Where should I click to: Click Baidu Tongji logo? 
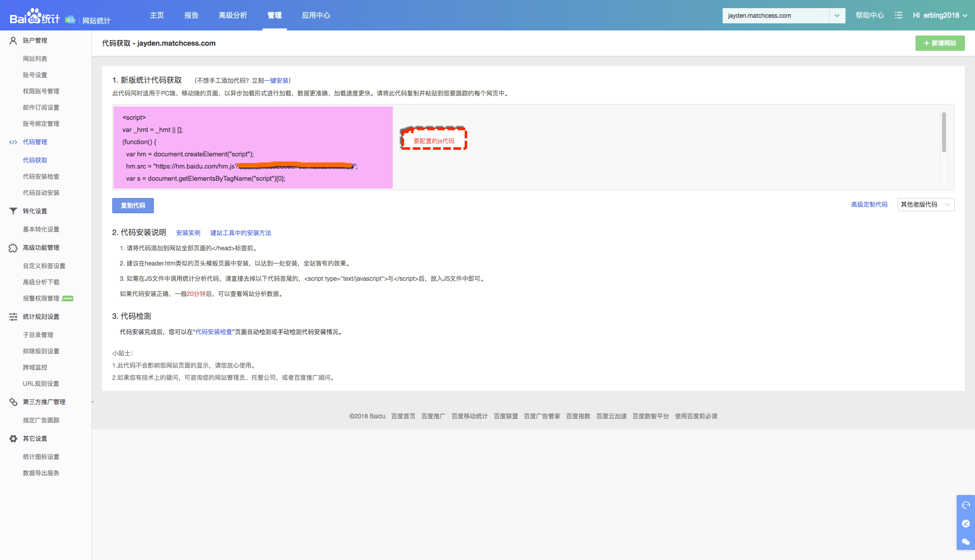(x=35, y=17)
